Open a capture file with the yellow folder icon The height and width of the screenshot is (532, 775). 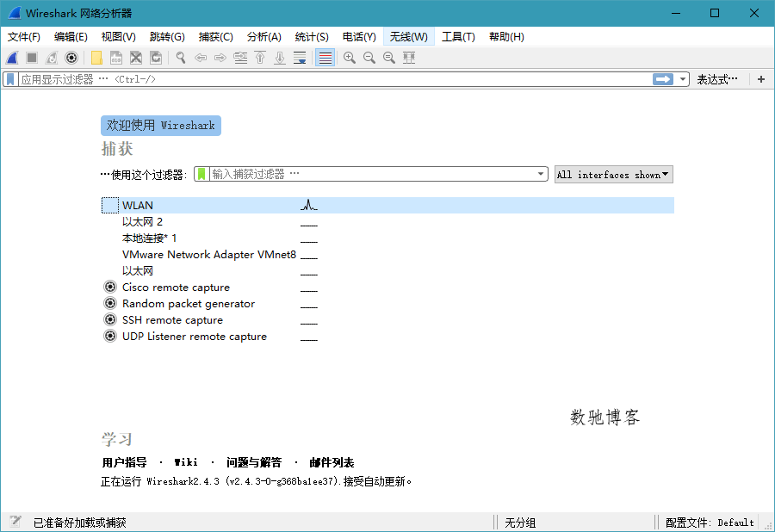coord(96,58)
